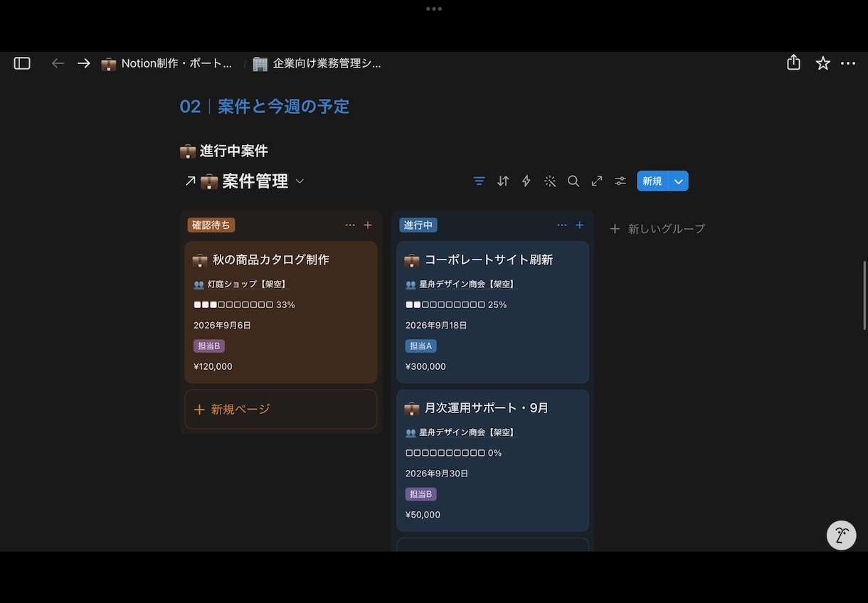
Task: Expand the 案件管理 view chevron
Action: (x=300, y=181)
